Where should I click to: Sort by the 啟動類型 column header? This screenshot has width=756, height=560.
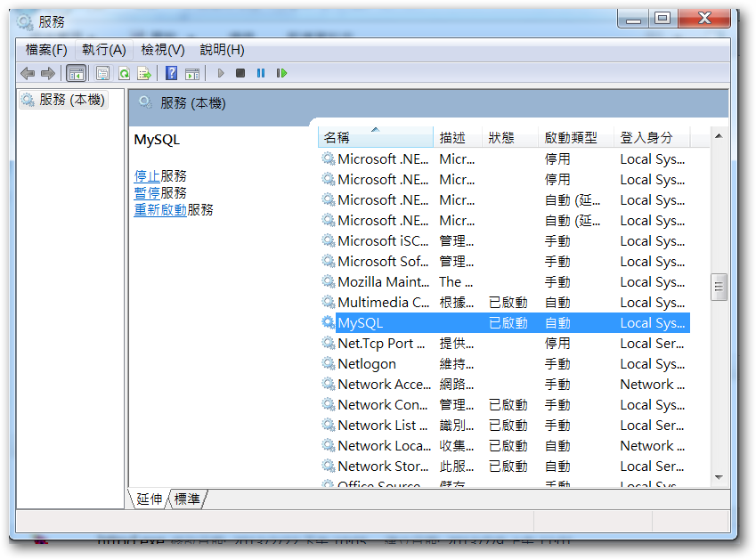[570, 138]
